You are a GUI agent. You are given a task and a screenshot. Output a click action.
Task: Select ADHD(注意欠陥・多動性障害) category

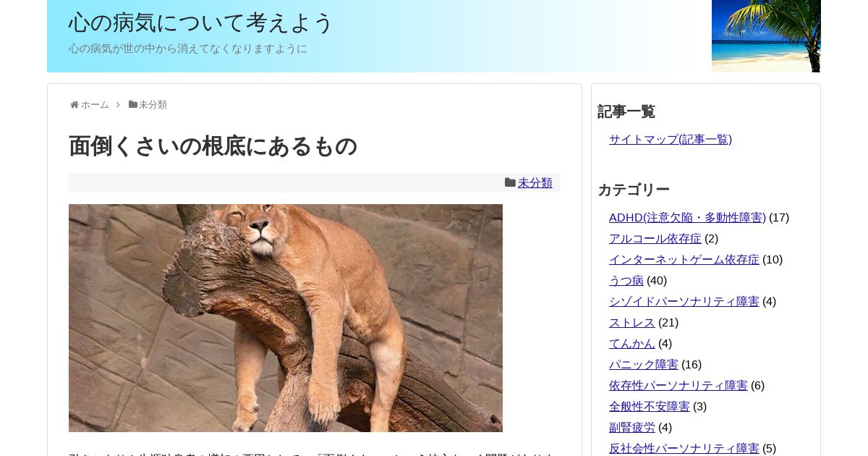pos(687,217)
